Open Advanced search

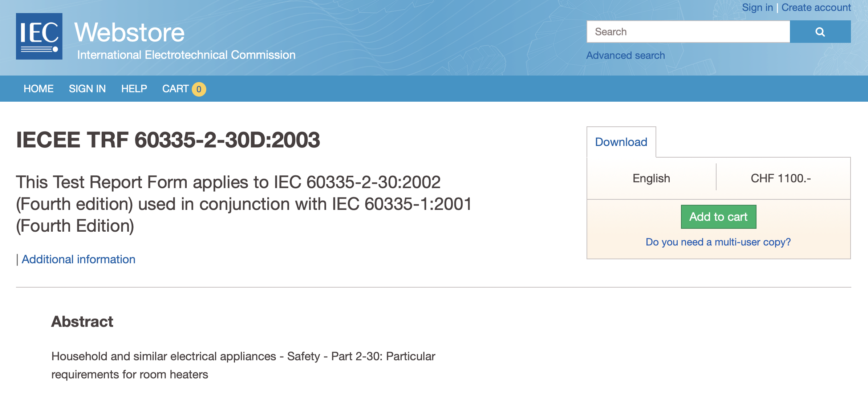pos(625,55)
